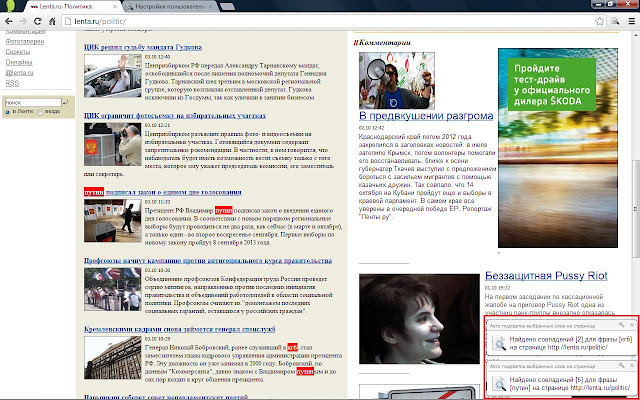This screenshot has height=400, width=640.
Task: Open the Chrome hamburger menu
Action: pyautogui.click(x=632, y=21)
